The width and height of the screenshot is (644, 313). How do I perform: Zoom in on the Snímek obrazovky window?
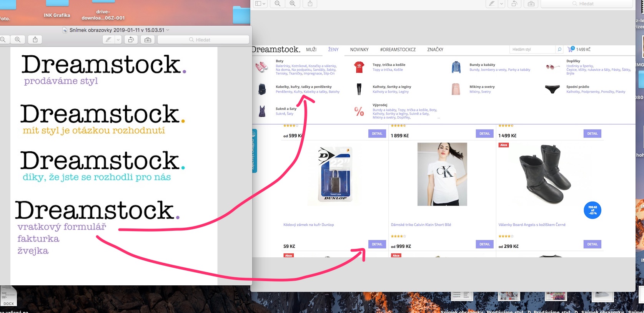18,40
